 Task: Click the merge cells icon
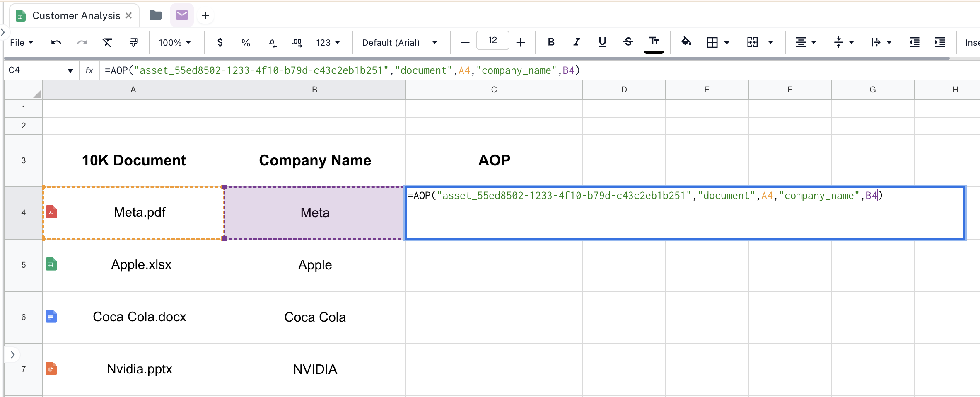(x=752, y=42)
